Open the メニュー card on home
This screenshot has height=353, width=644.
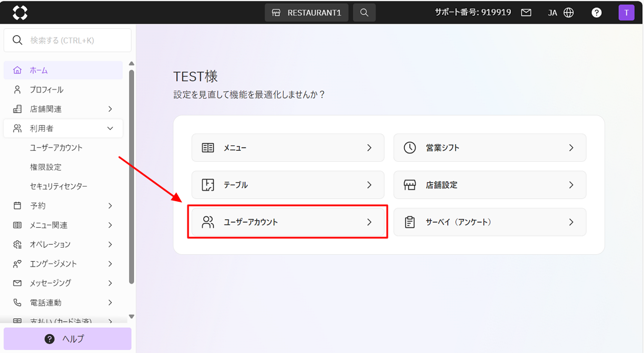point(288,148)
